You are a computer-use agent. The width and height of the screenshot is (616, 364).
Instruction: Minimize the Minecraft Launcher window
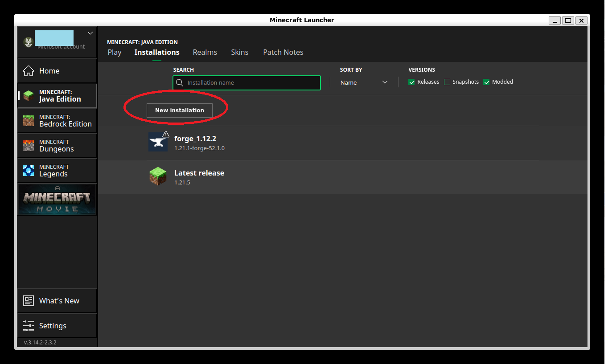coord(554,20)
